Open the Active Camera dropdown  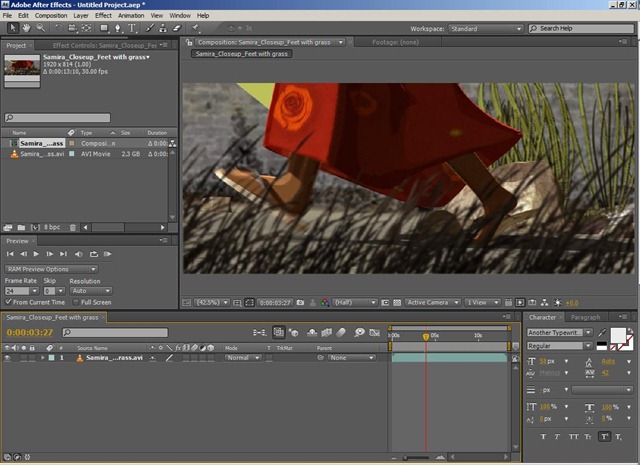433,303
